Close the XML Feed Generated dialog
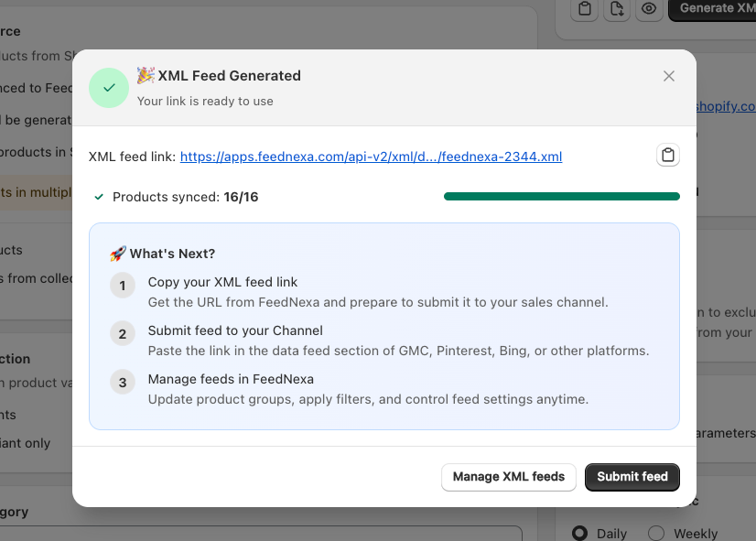This screenshot has height=541, width=756. [668, 76]
